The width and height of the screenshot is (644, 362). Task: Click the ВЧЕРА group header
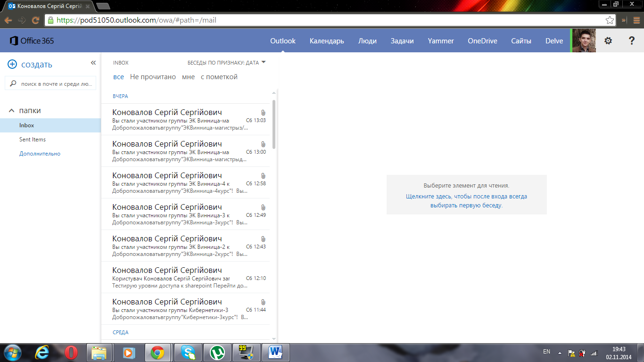tap(120, 96)
